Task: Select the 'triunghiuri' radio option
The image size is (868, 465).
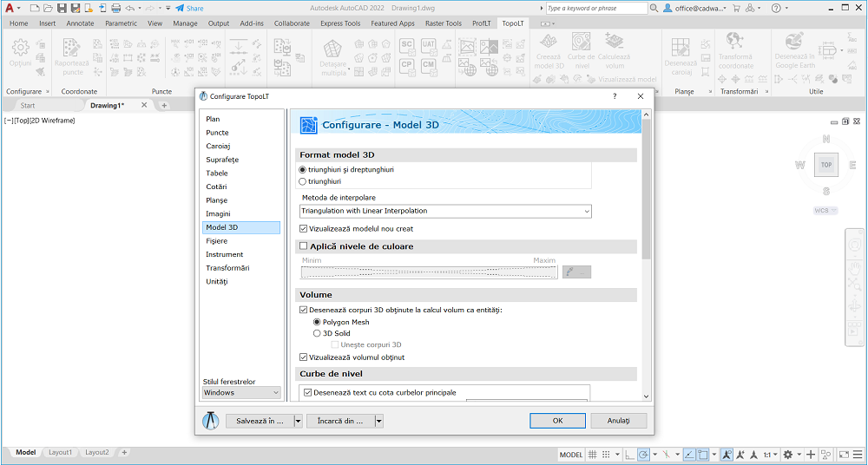Action: pos(302,181)
